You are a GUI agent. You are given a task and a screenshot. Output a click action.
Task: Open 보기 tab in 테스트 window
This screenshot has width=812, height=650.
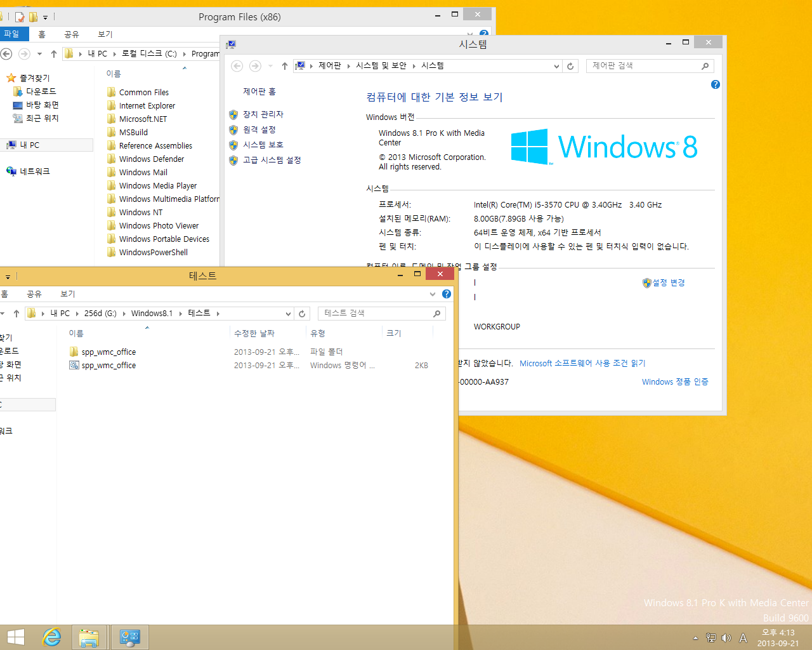pos(68,294)
